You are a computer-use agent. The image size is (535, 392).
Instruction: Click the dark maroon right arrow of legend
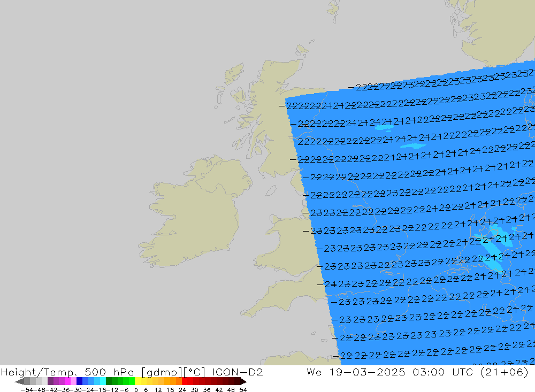point(243,381)
